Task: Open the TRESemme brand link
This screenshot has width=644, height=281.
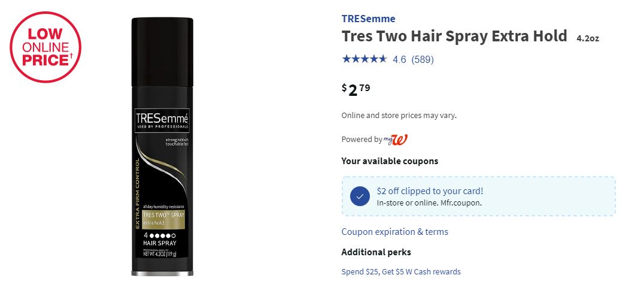Action: [x=368, y=19]
